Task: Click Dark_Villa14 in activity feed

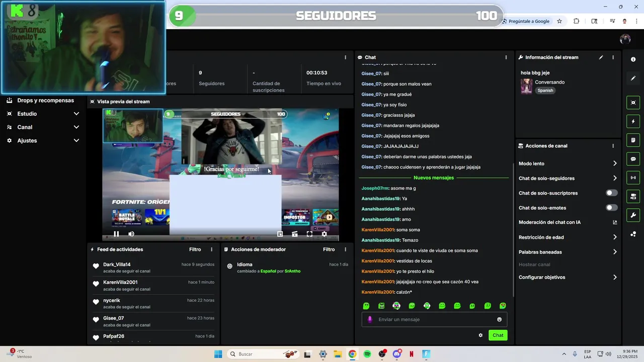Action: coord(117,264)
